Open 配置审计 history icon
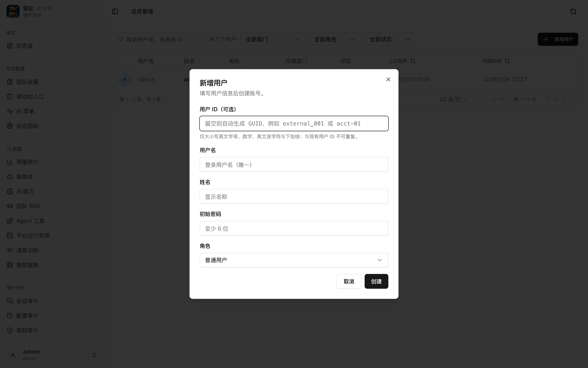 pyautogui.click(x=10, y=316)
